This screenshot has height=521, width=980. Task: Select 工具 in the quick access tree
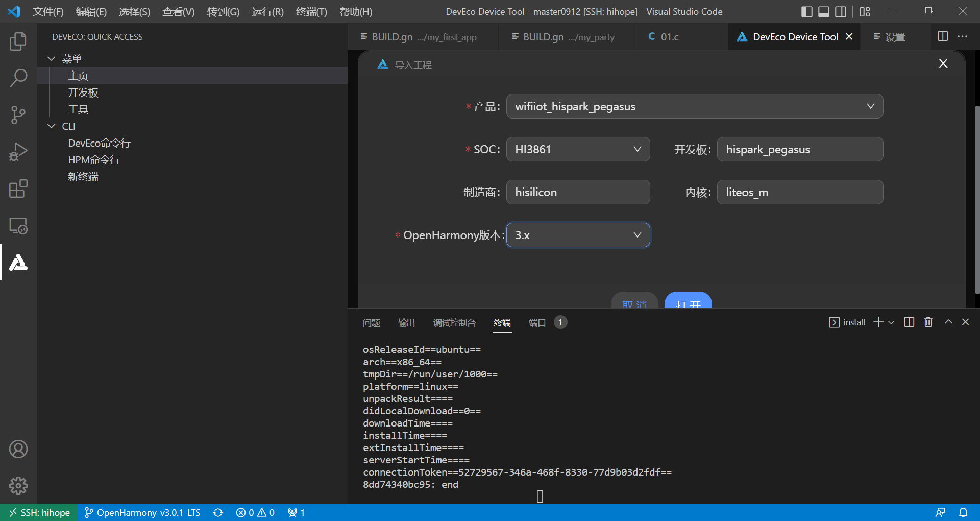pos(192,109)
